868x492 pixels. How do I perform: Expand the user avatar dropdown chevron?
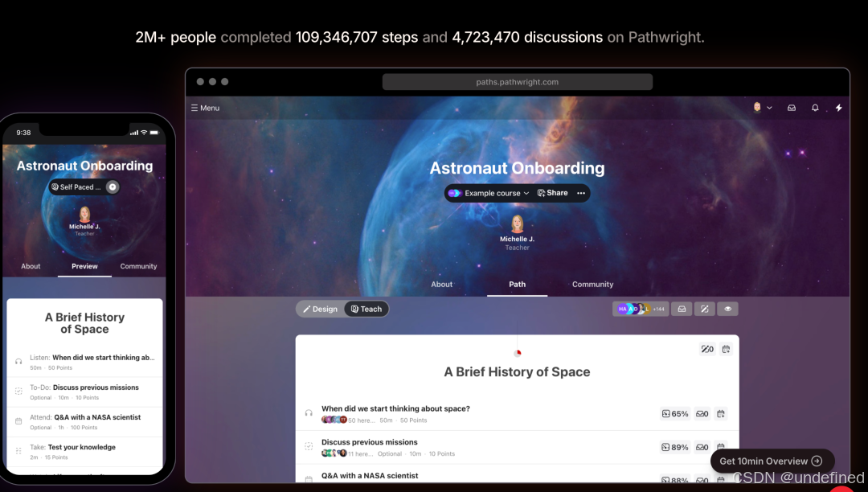click(x=769, y=108)
